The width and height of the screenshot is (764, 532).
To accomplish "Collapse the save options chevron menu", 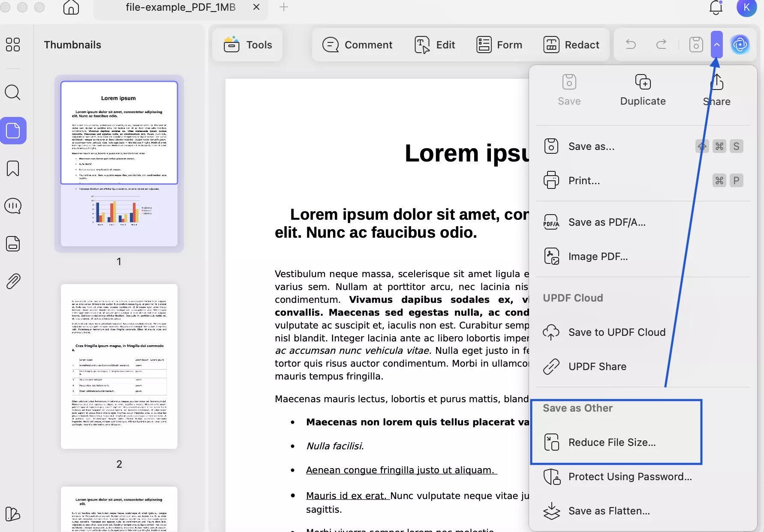I will 716,45.
